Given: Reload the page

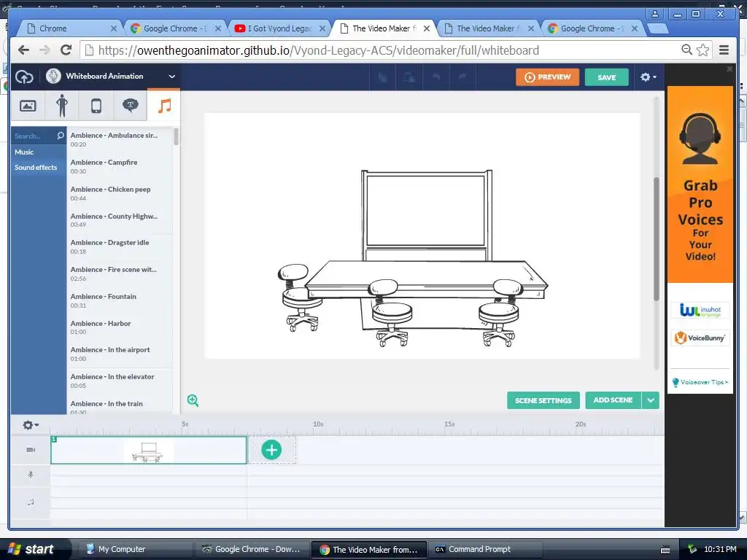Looking at the screenshot, I should tap(66, 50).
